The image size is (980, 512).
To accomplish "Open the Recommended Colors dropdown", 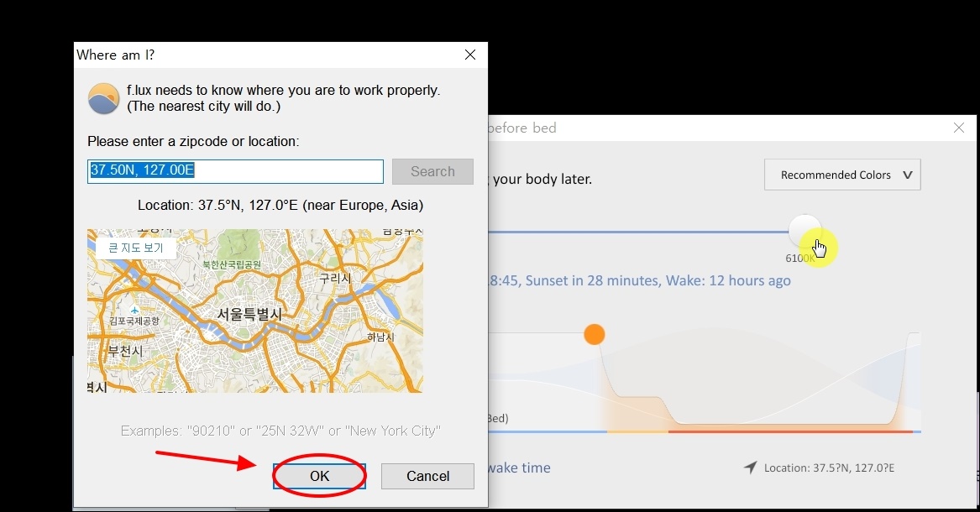I will [842, 175].
